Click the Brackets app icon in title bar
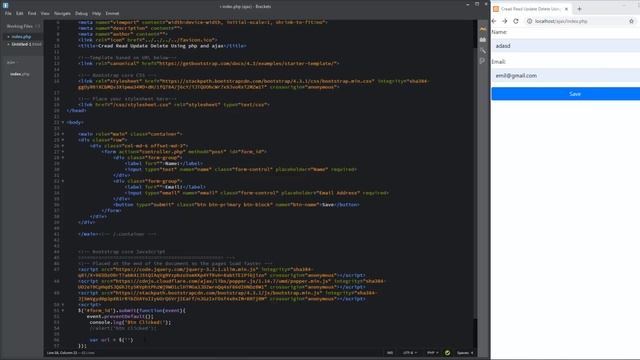 coord(5,5)
